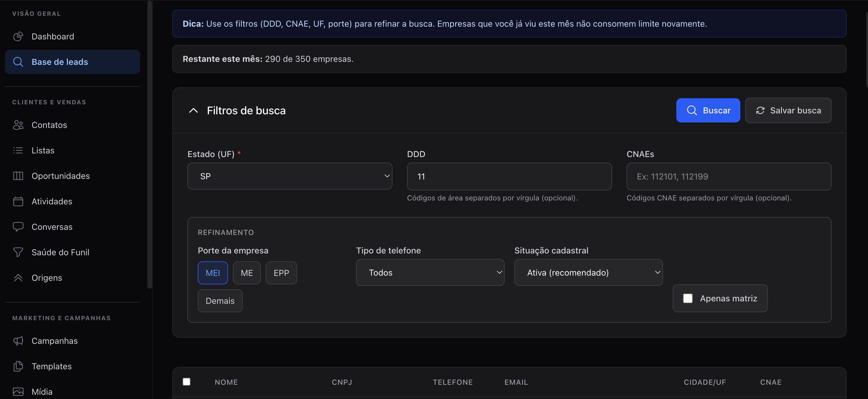Image resolution: width=868 pixels, height=399 pixels.
Task: Click the sidebar vertical scrollbar
Action: 150,145
